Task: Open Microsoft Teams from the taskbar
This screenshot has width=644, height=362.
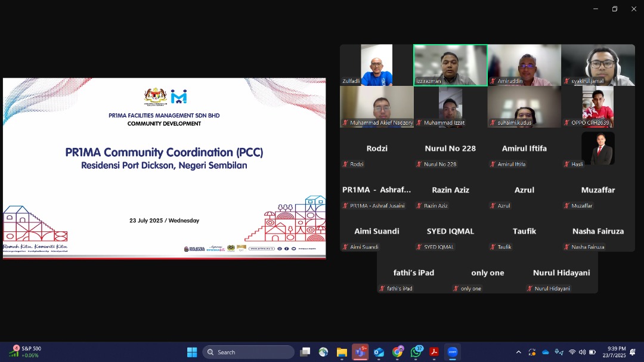Action: pos(360,352)
